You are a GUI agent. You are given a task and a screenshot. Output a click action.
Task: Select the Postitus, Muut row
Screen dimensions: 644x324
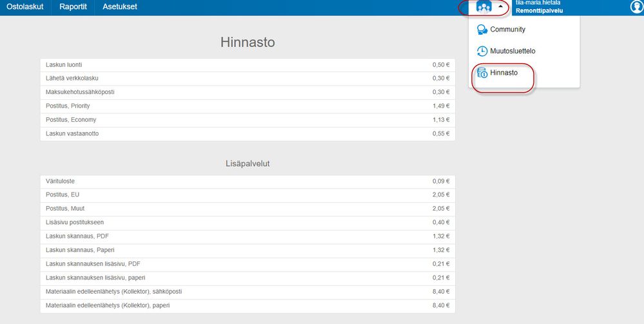pyautogui.click(x=248, y=209)
